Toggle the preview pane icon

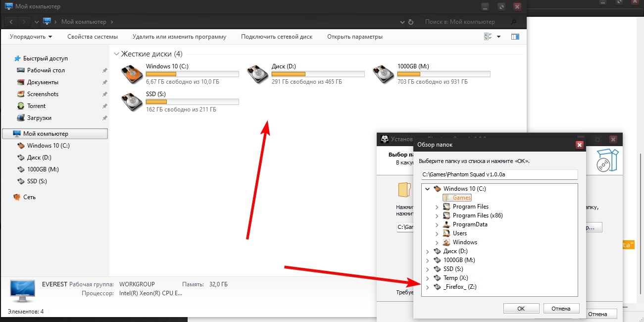click(x=515, y=37)
